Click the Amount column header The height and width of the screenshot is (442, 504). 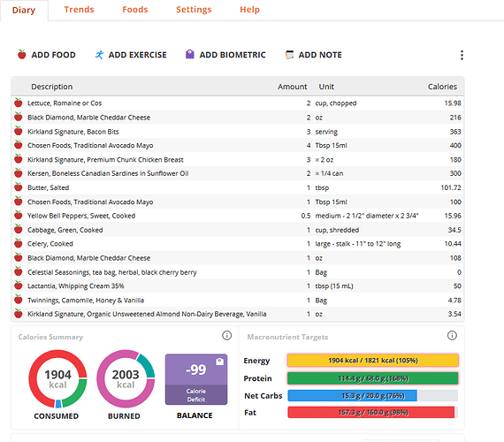292,87
